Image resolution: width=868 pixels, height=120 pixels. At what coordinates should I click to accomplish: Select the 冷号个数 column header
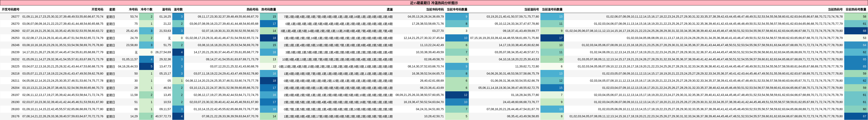pyautogui.click(x=146, y=9)
